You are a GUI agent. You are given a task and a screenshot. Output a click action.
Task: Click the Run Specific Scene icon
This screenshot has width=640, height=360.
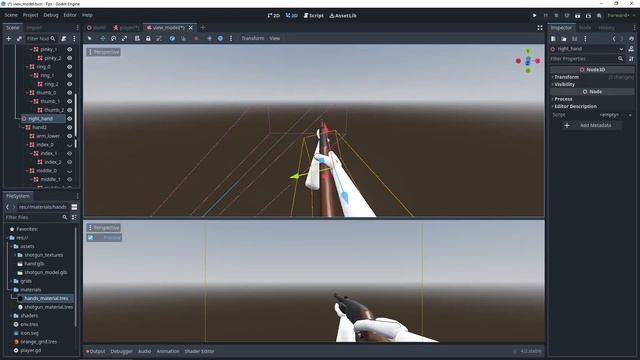pyautogui.click(x=588, y=16)
